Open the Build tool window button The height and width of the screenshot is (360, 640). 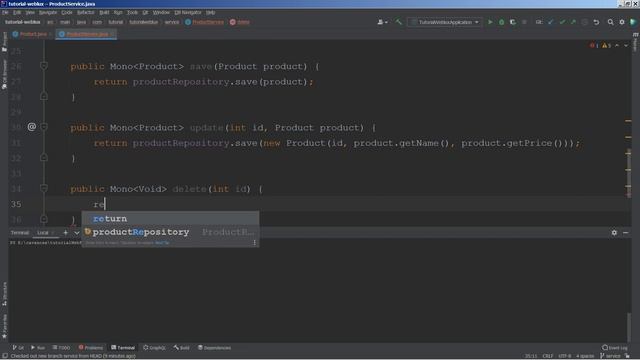(182, 348)
